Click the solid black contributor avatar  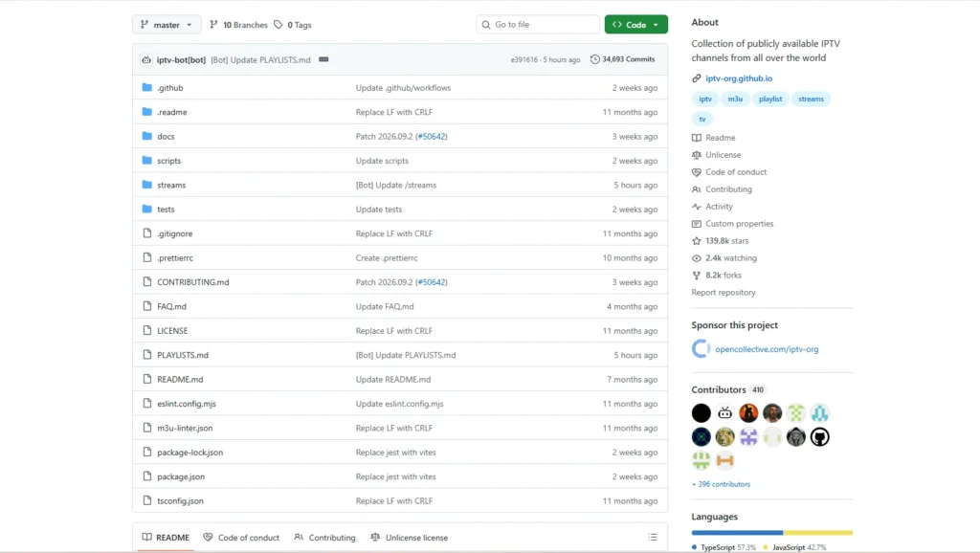[702, 413]
